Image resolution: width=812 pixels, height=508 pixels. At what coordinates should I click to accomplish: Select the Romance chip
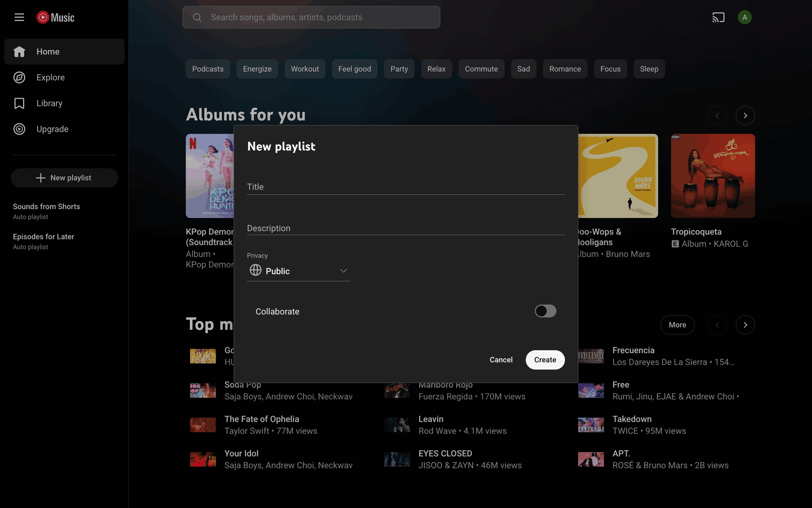click(565, 69)
